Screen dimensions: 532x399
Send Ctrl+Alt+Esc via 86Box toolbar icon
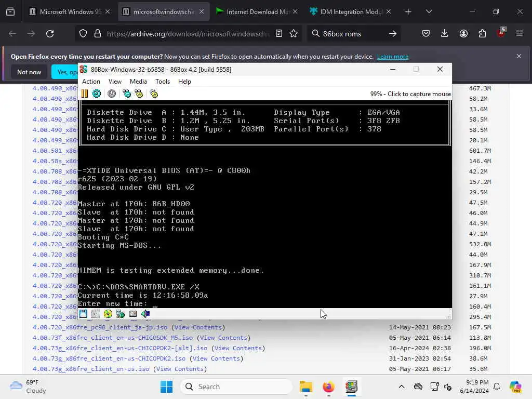tap(139, 94)
